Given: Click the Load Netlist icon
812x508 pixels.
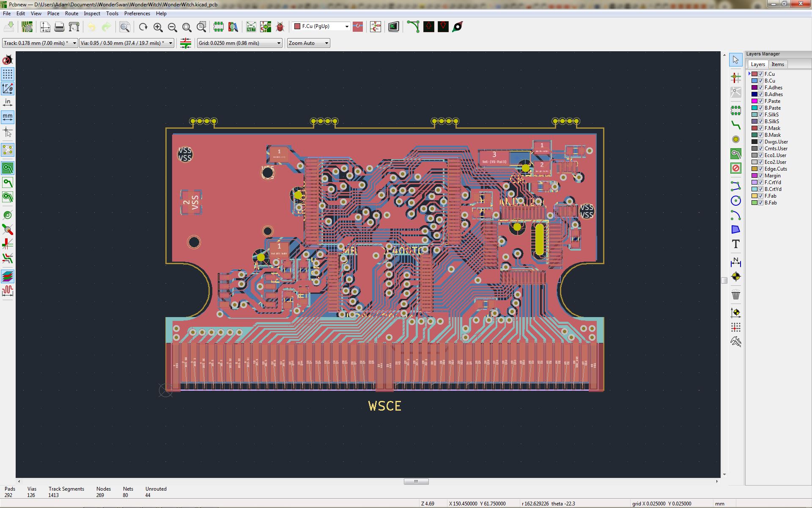Looking at the screenshot, I should [x=251, y=27].
